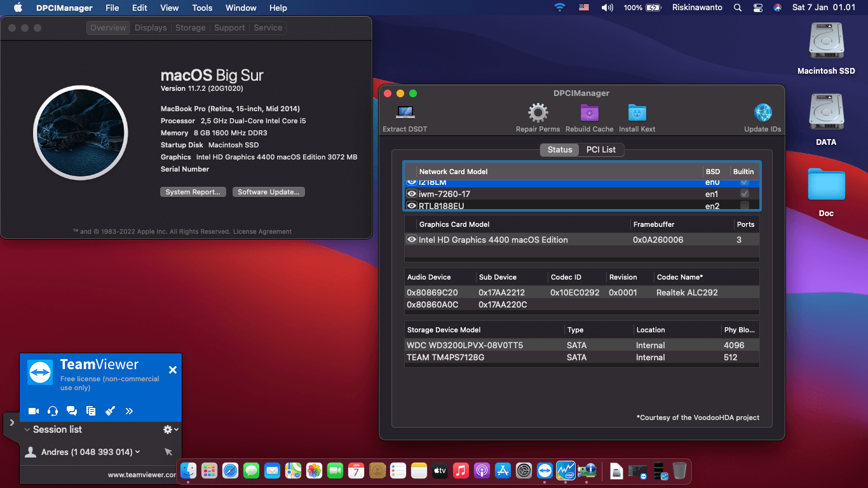Open Spotlight search in the menu bar
Viewport: 868px width, 488px height.
pos(738,8)
